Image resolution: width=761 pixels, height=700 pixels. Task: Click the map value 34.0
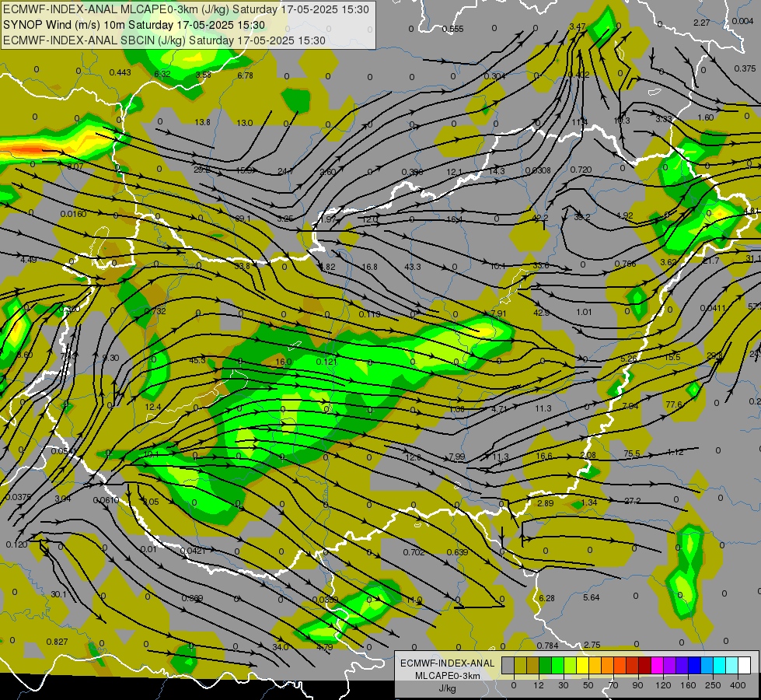pos(280,647)
